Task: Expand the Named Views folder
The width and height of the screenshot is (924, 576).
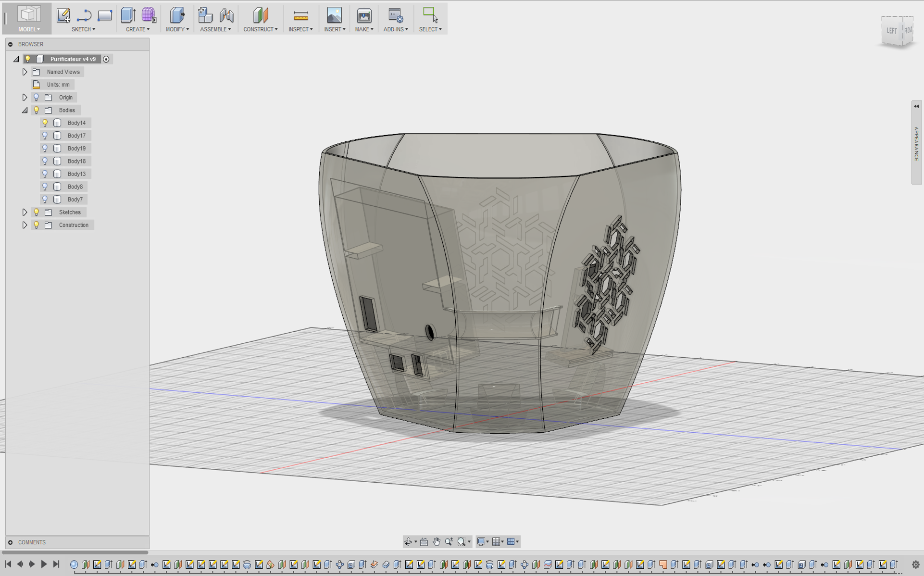Action: (x=25, y=72)
